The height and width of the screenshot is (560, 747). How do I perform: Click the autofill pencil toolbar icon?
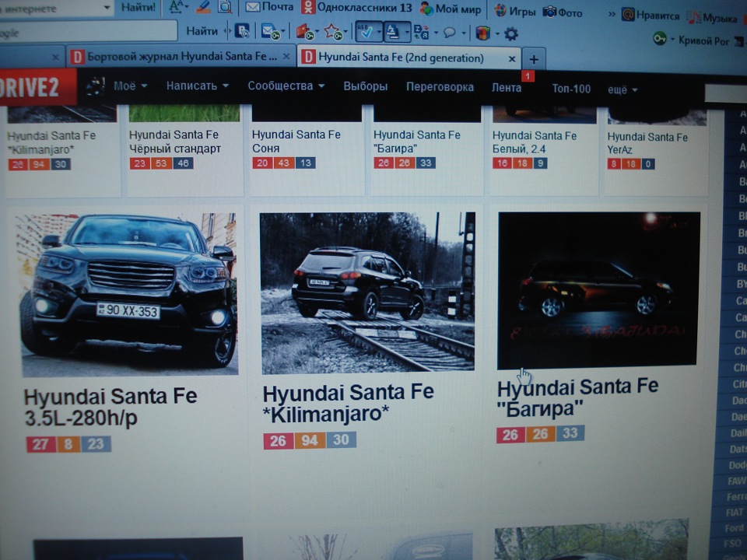pos(393,33)
